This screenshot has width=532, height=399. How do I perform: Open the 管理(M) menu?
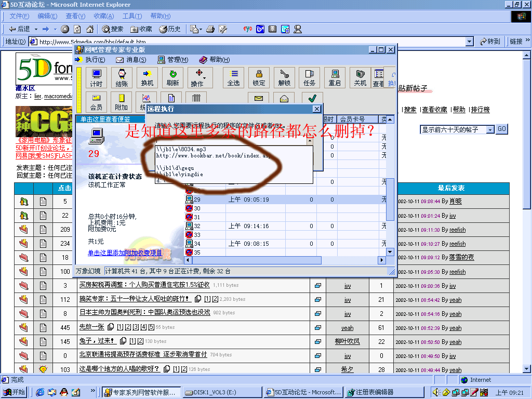click(173, 60)
